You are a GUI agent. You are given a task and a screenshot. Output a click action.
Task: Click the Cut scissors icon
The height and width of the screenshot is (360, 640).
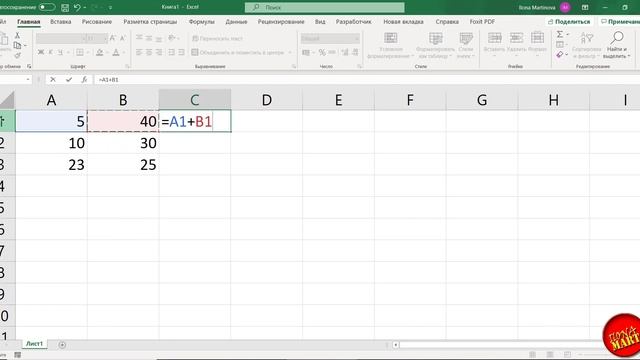tap(17, 36)
